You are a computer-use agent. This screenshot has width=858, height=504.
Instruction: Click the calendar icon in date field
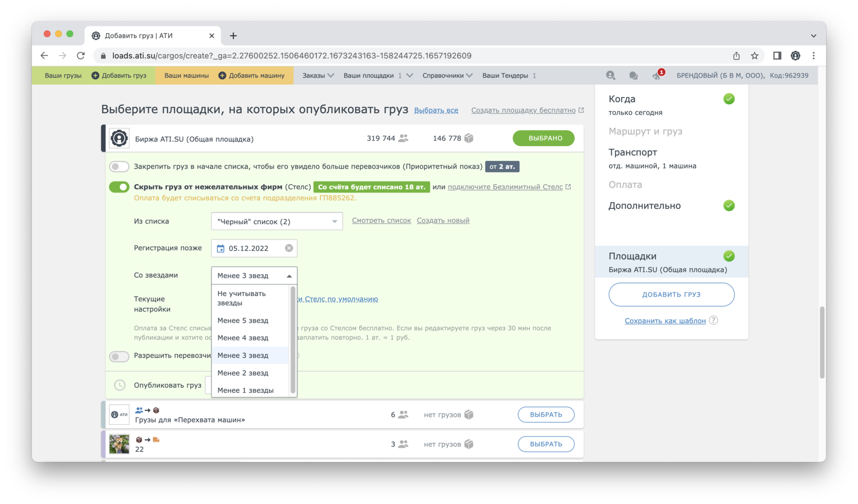pos(221,248)
